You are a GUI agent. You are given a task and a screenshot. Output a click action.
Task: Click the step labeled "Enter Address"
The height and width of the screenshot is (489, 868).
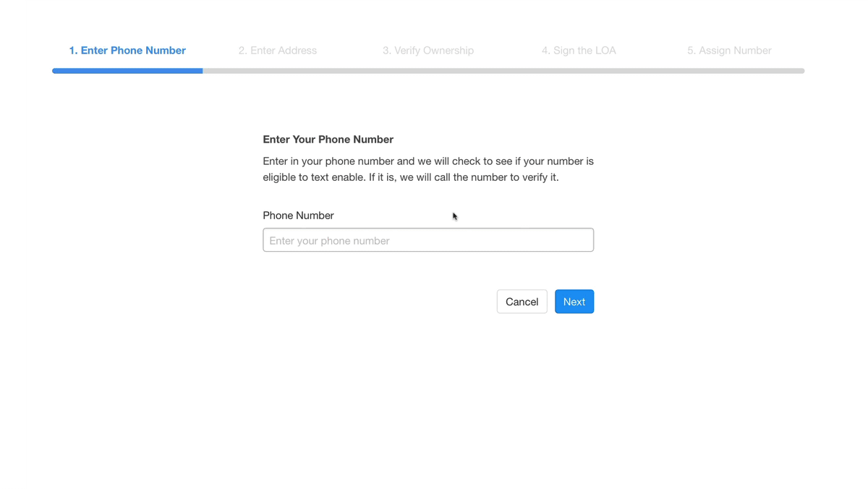coord(278,50)
